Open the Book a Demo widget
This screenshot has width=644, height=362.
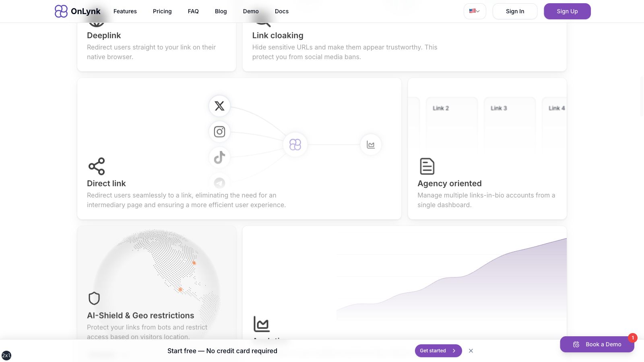[597, 344]
